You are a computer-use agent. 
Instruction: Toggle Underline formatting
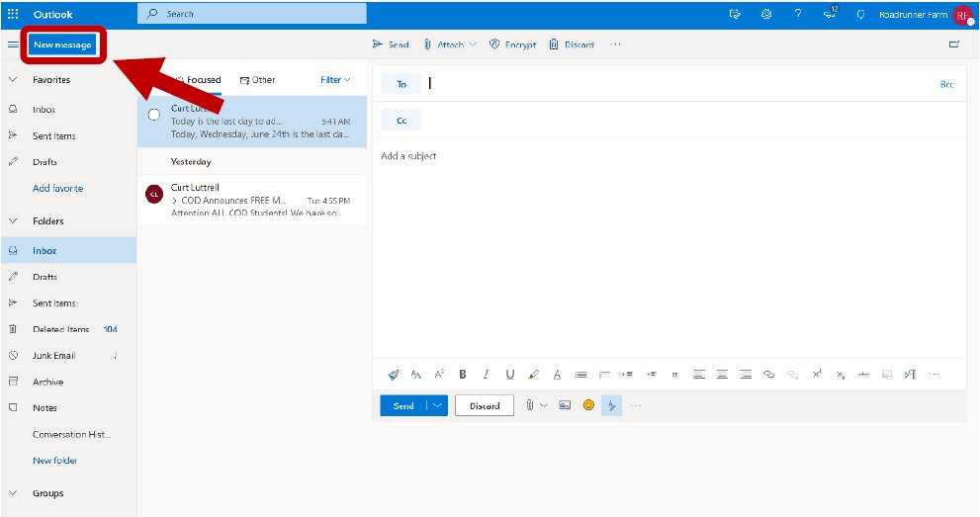tap(510, 375)
